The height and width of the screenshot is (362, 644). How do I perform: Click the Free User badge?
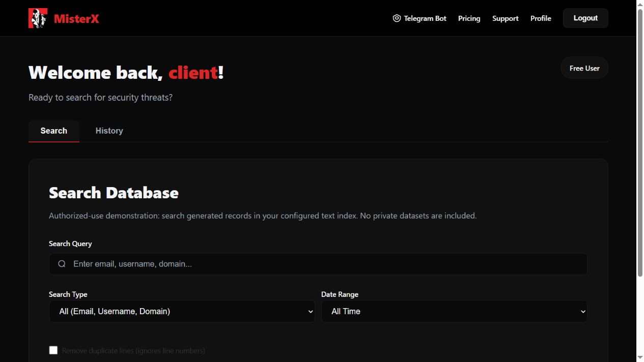(584, 68)
